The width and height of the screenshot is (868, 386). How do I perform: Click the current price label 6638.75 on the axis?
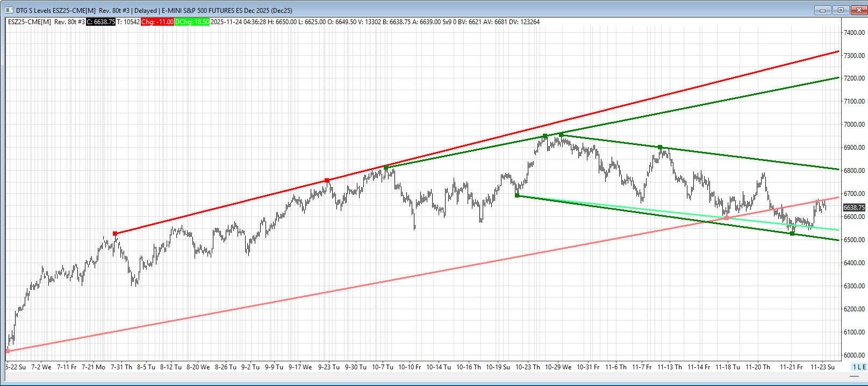coord(854,208)
